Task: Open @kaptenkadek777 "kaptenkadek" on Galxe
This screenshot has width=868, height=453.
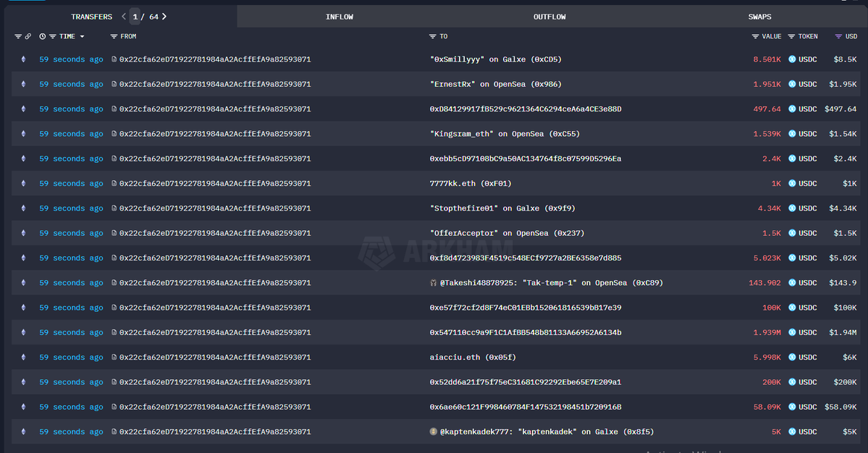Action: [x=547, y=432]
